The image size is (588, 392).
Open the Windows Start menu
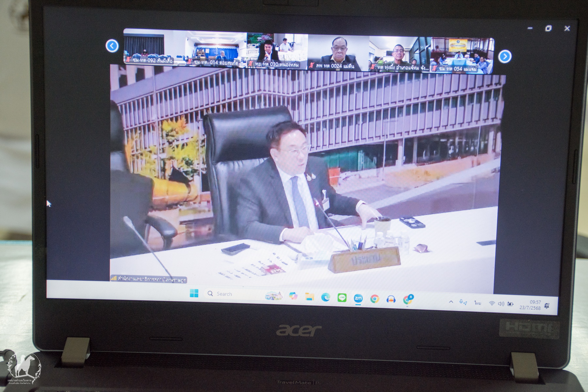tap(194, 293)
